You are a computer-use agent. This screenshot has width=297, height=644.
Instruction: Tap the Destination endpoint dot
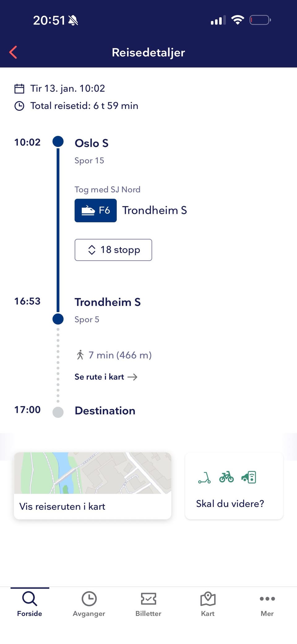(x=58, y=412)
